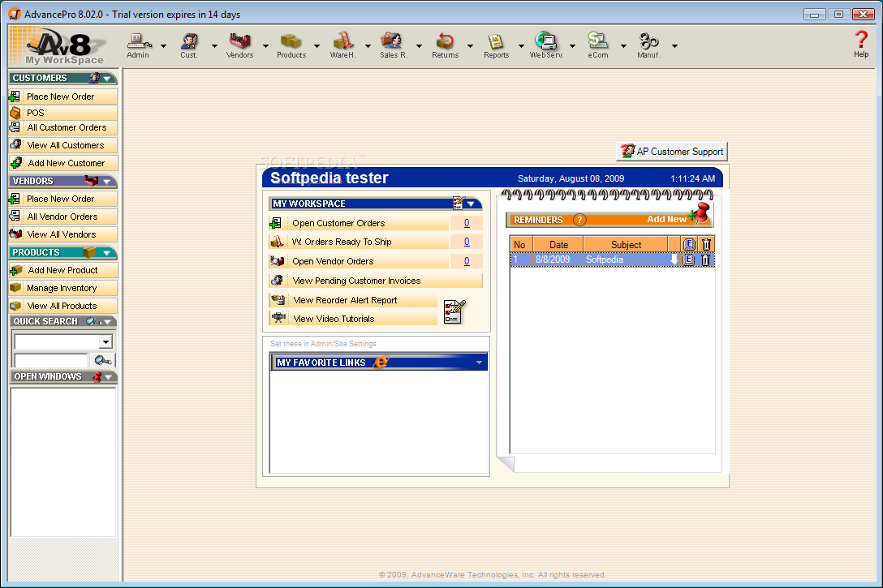Collapse the OPEN WINDOWS panel

tap(108, 377)
